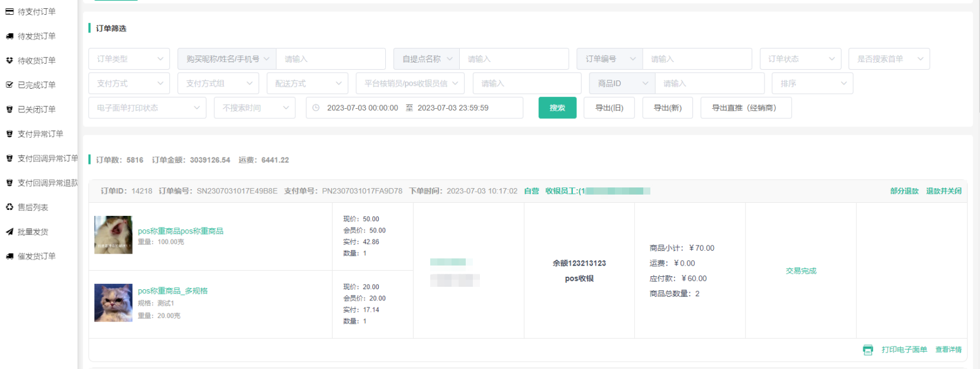Click the pending payment orders sidebar icon
The width and height of the screenshot is (980, 369).
coord(9,12)
